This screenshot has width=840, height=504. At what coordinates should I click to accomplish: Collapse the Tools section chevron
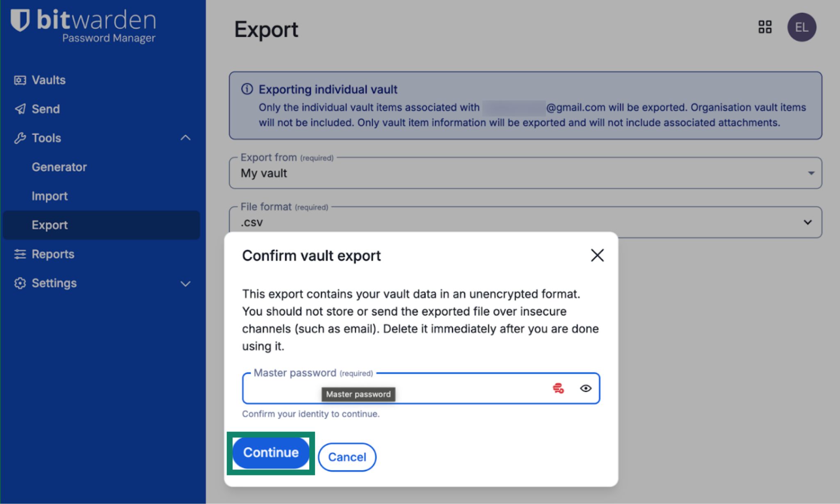[x=185, y=138]
